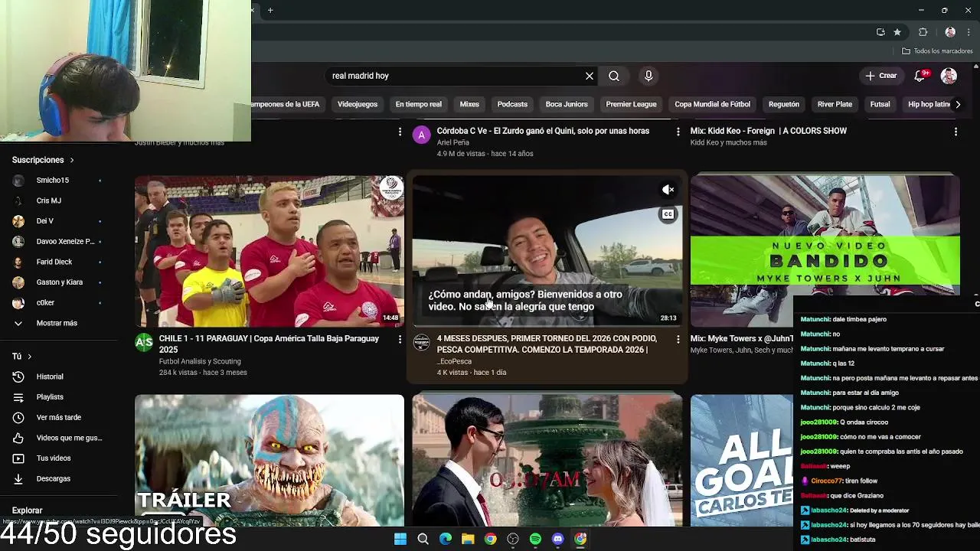Screen dimensions: 980x551
Task: Open Ver más tarde in the sidebar
Action: [59, 417]
